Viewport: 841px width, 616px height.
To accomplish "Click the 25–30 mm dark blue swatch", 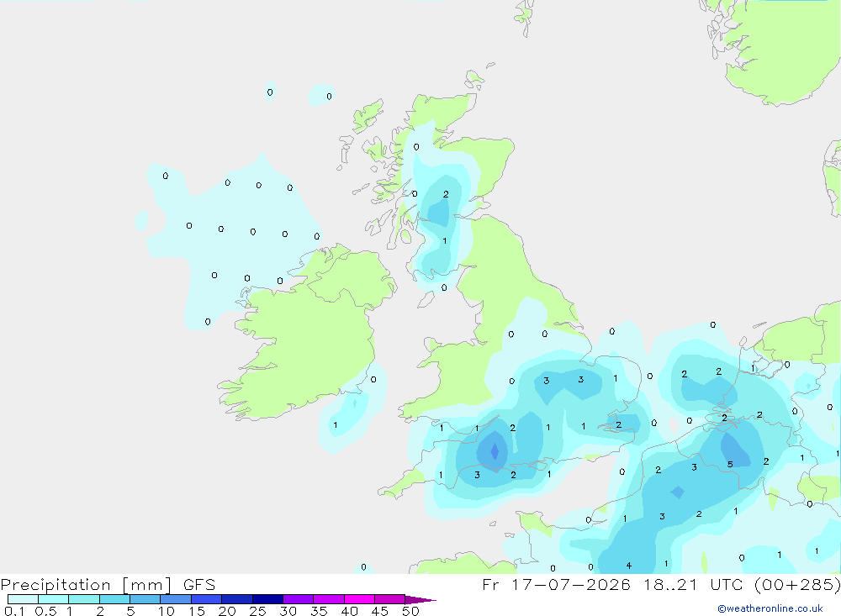I will coord(267,599).
